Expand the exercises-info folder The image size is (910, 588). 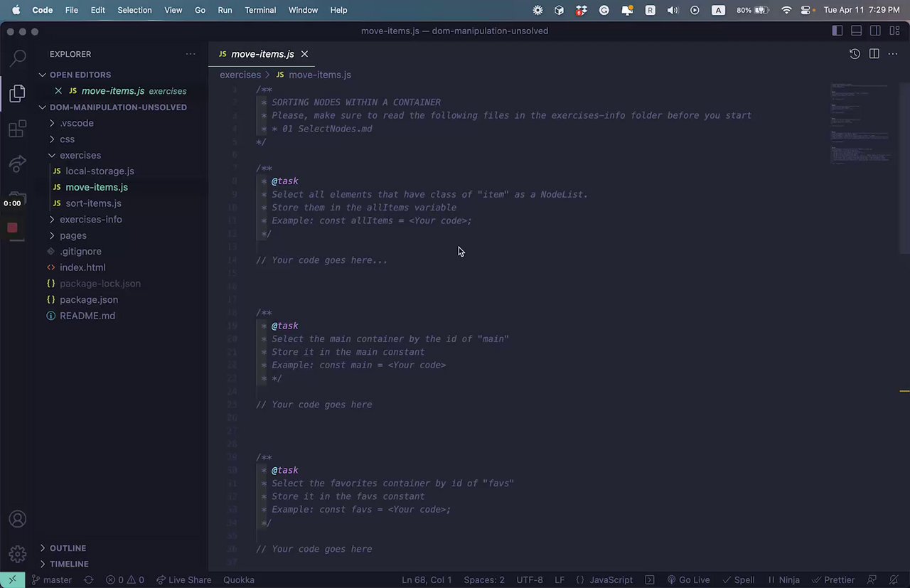point(91,219)
